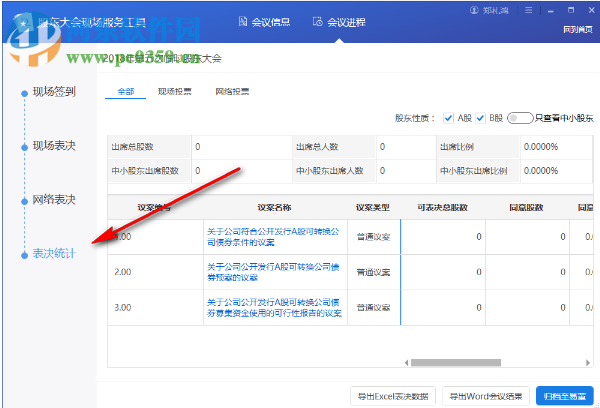Open the 会议进程 tab
This screenshot has width=600, height=408.
339,22
